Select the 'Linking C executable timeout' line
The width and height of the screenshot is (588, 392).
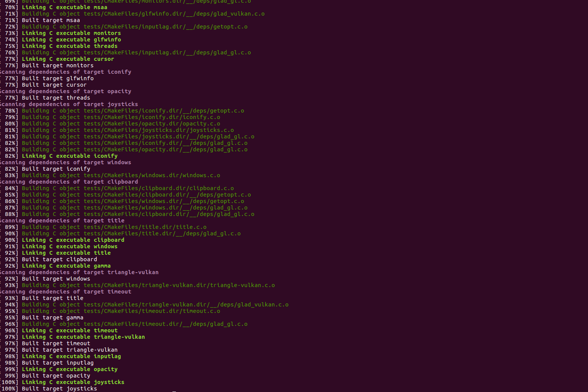coord(70,330)
